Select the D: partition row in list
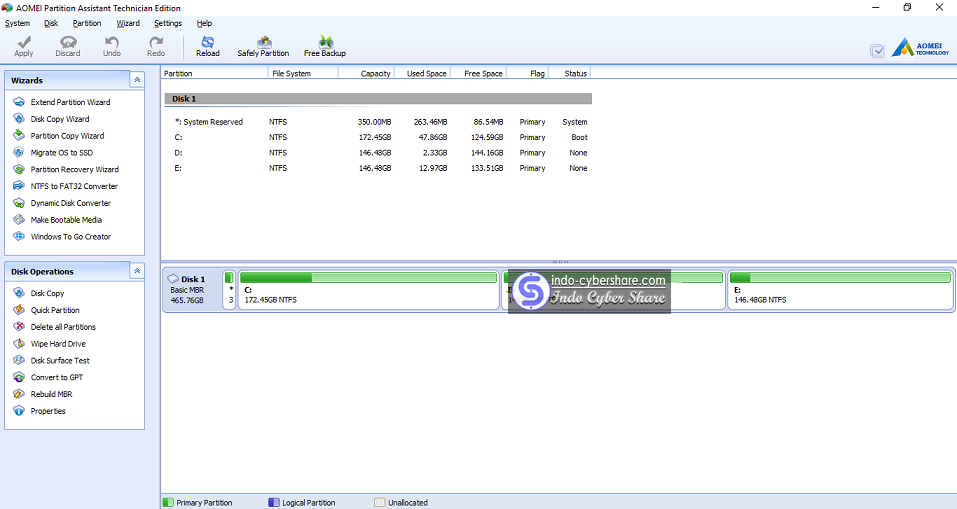This screenshot has height=509, width=957. pos(378,153)
